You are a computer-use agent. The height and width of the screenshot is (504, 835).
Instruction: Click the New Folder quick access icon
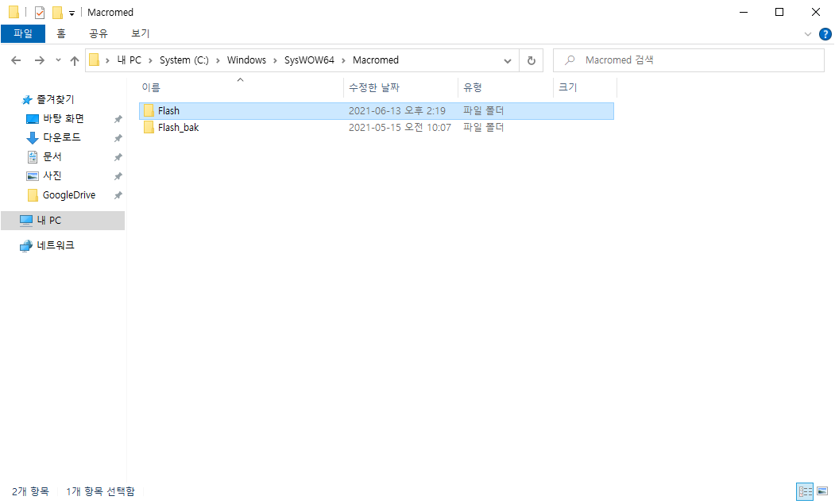[57, 12]
